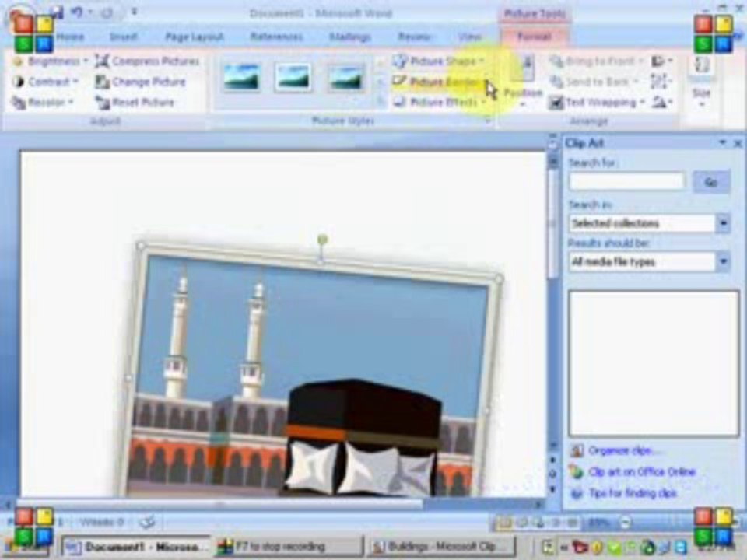Click Change Picture
The width and height of the screenshot is (747, 560).
click(x=140, y=82)
